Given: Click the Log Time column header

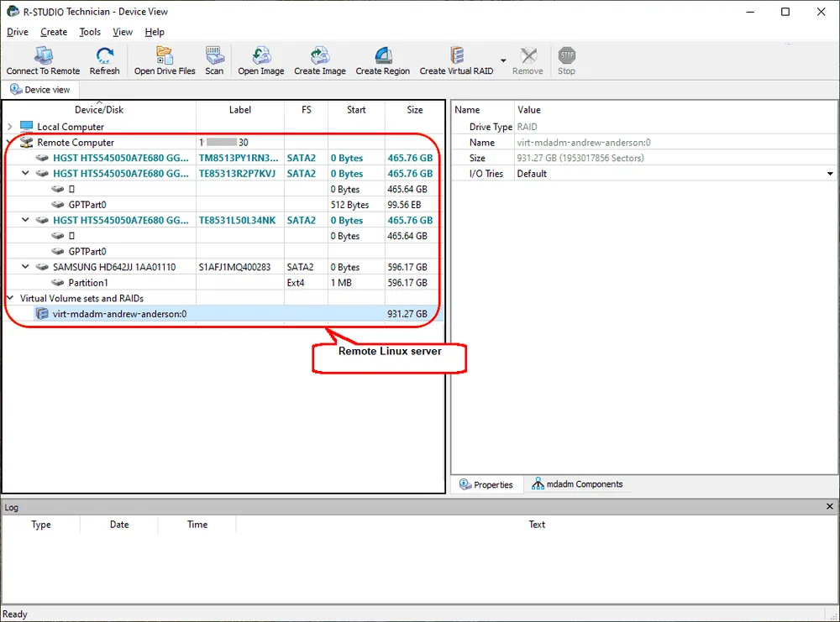Looking at the screenshot, I should (x=197, y=525).
